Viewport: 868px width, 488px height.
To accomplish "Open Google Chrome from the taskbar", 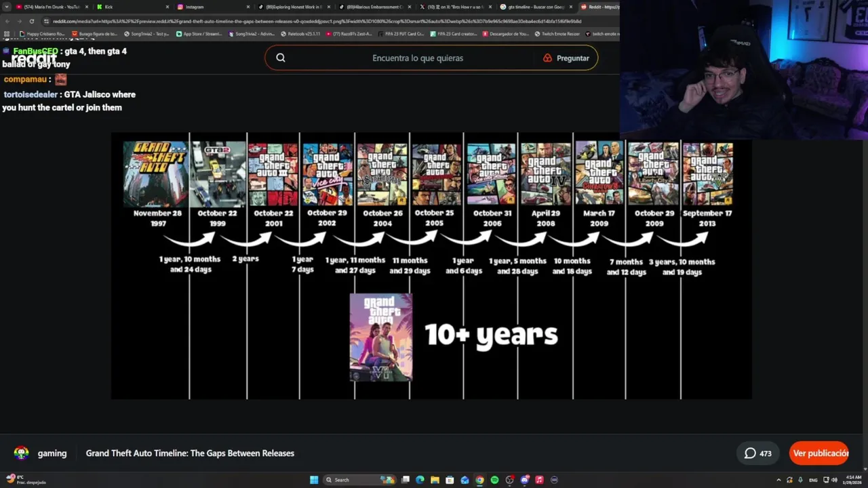I will [x=479, y=480].
